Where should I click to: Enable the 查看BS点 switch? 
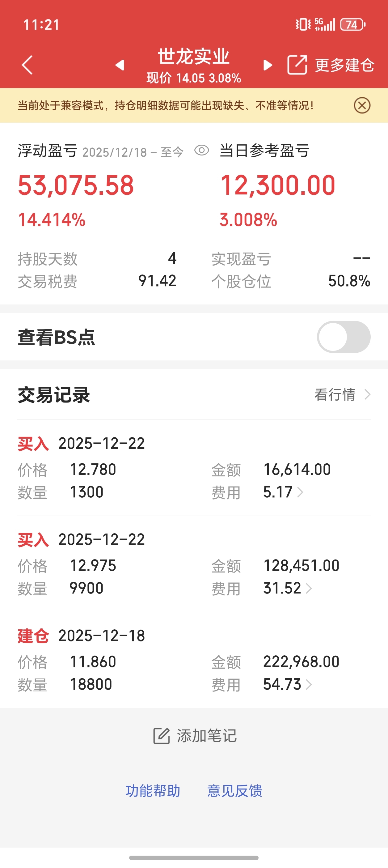tap(344, 337)
